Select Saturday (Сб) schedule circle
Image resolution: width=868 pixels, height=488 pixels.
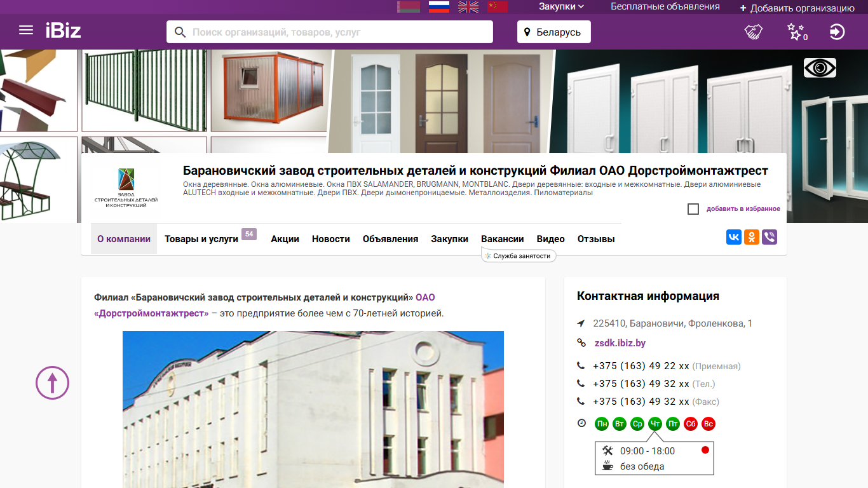[x=691, y=424]
